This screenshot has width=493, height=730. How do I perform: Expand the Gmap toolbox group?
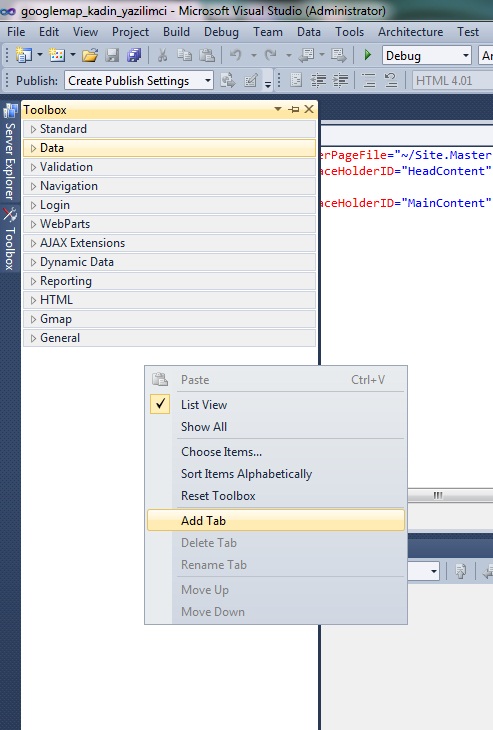(x=33, y=319)
